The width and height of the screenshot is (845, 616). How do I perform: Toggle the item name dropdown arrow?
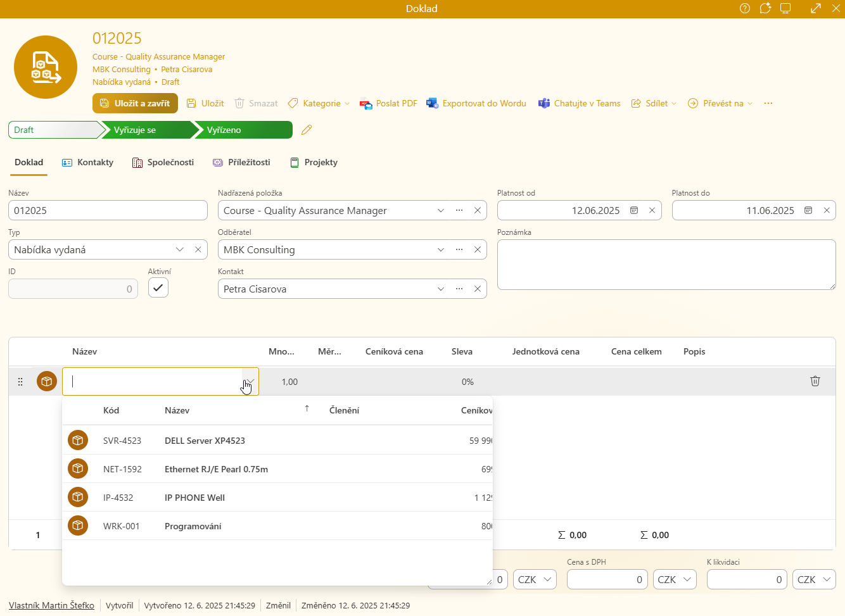tap(251, 381)
